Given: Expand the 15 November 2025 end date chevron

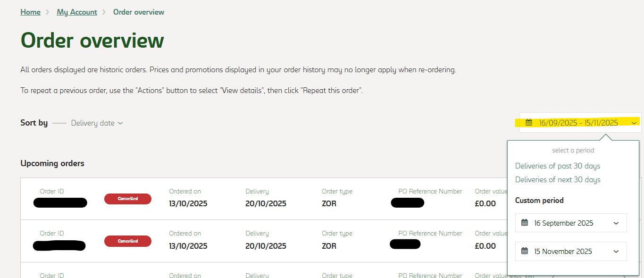Looking at the screenshot, I should pyautogui.click(x=616, y=252).
